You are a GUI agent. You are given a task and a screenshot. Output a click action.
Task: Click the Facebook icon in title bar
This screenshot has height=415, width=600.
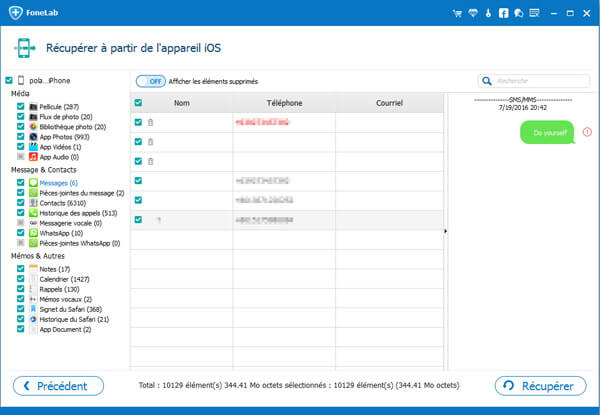(x=504, y=13)
